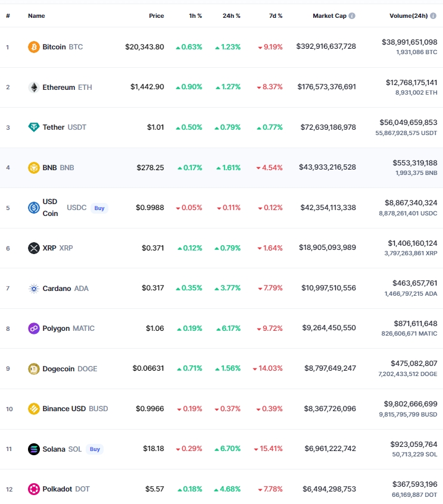Sort by the Price column header
The height and width of the screenshot is (504, 443).
tap(157, 15)
